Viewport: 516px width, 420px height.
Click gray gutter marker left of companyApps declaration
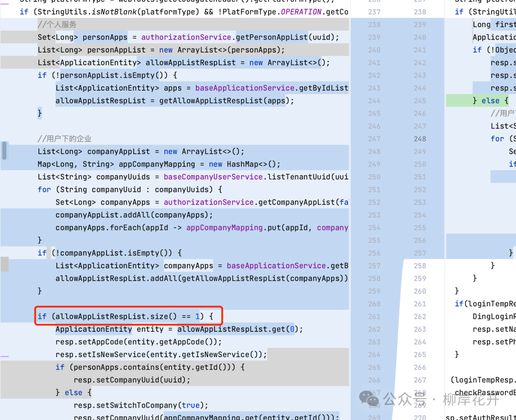click(x=4, y=264)
